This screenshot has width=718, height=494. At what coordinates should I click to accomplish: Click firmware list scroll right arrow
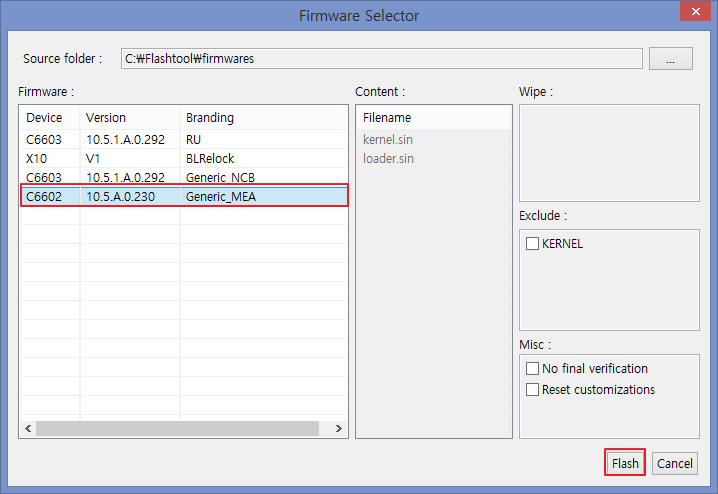click(338, 429)
